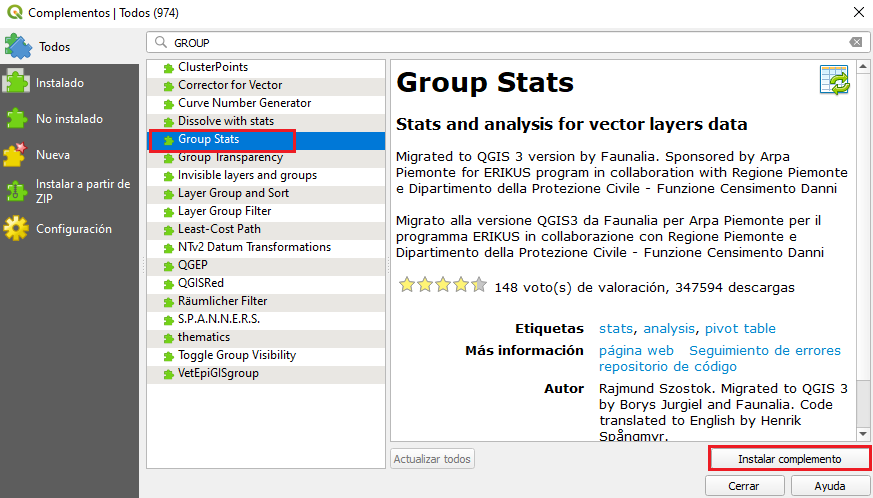This screenshot has height=498, width=873.
Task: Select Dissolve with stats plugin
Action: point(225,121)
